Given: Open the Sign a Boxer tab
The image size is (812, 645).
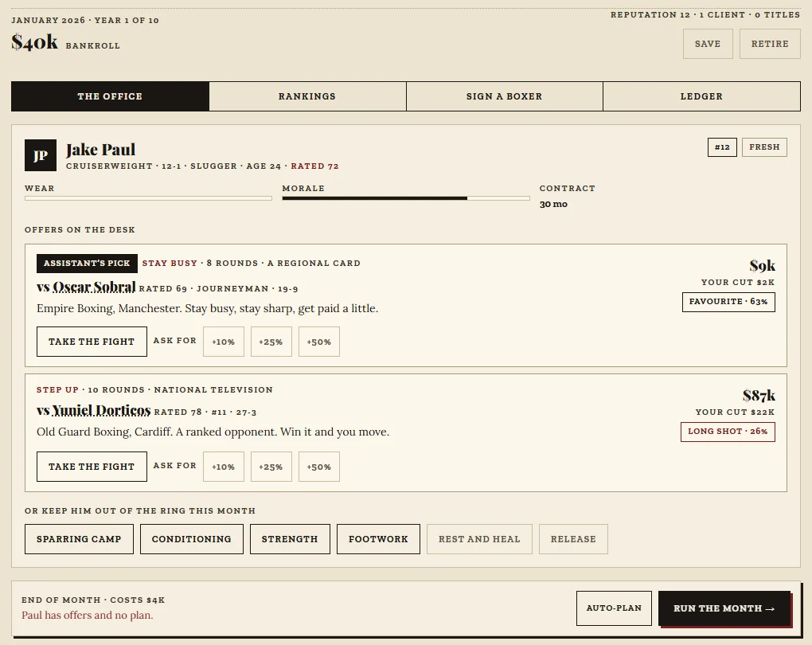Looking at the screenshot, I should click(505, 96).
